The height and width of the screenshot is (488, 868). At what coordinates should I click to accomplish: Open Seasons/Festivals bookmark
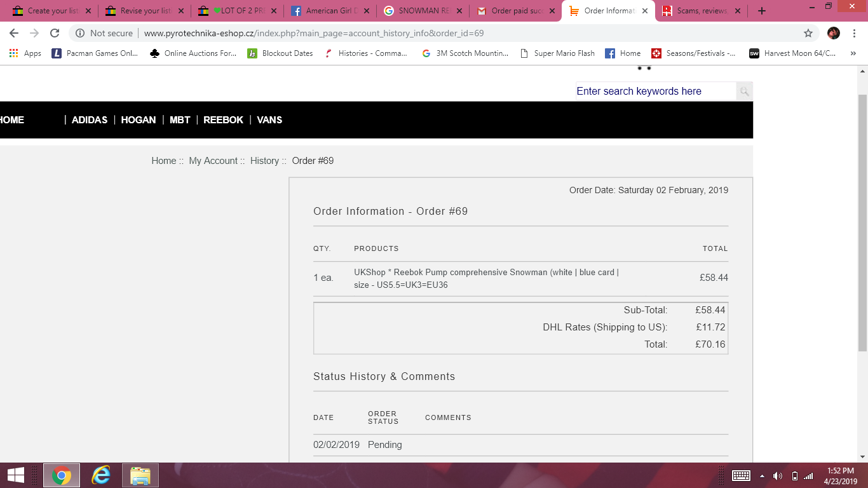click(x=693, y=53)
